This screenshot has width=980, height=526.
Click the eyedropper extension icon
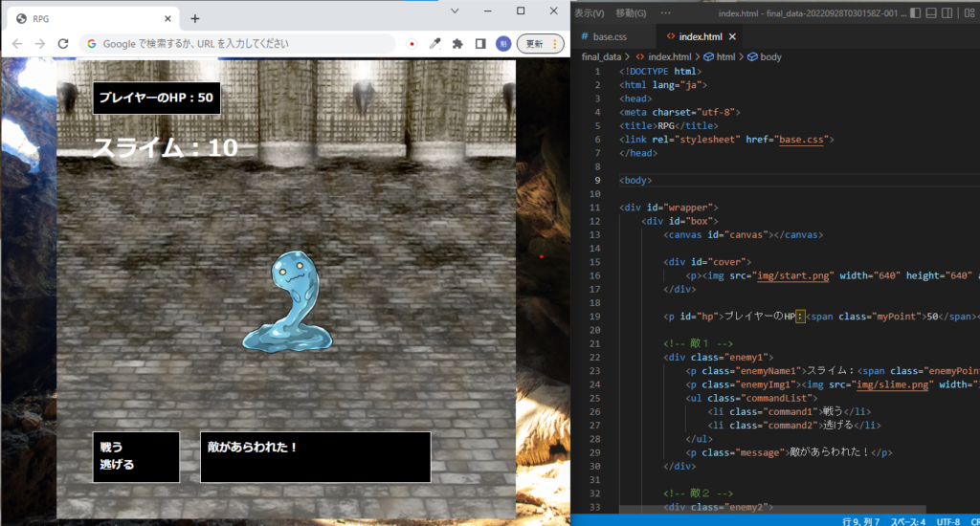point(435,44)
